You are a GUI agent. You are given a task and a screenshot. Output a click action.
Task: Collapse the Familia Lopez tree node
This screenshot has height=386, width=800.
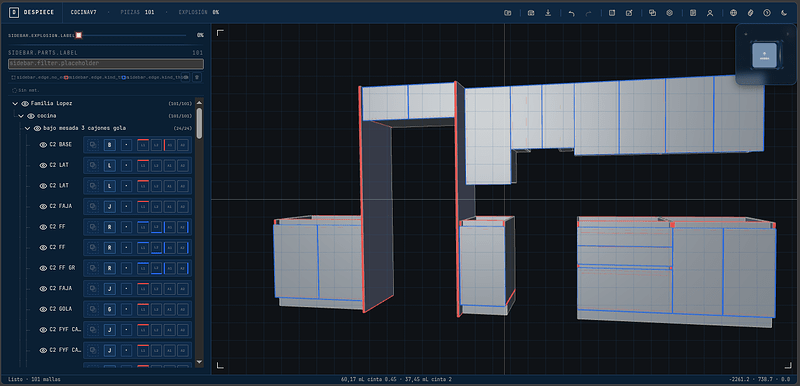pyautogui.click(x=15, y=104)
